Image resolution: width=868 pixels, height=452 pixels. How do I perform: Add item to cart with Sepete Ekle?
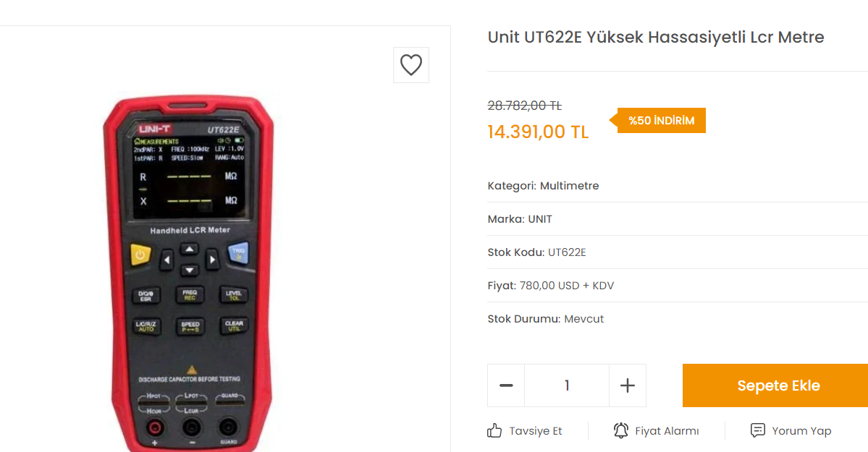[x=775, y=385]
